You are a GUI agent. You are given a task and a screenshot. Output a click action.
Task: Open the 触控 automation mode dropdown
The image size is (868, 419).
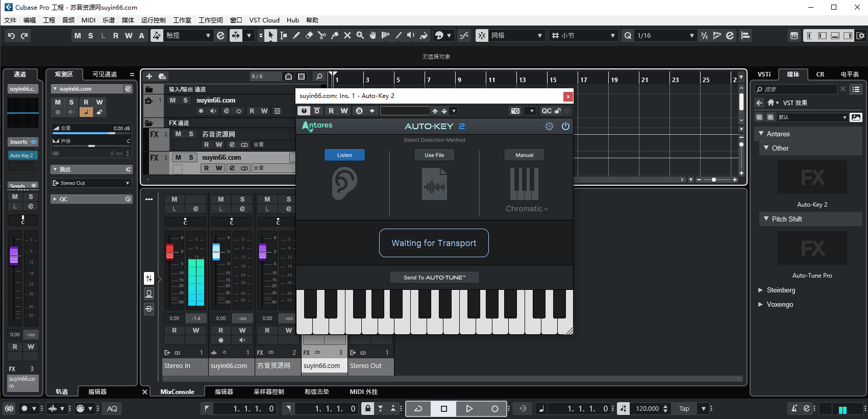pos(188,36)
